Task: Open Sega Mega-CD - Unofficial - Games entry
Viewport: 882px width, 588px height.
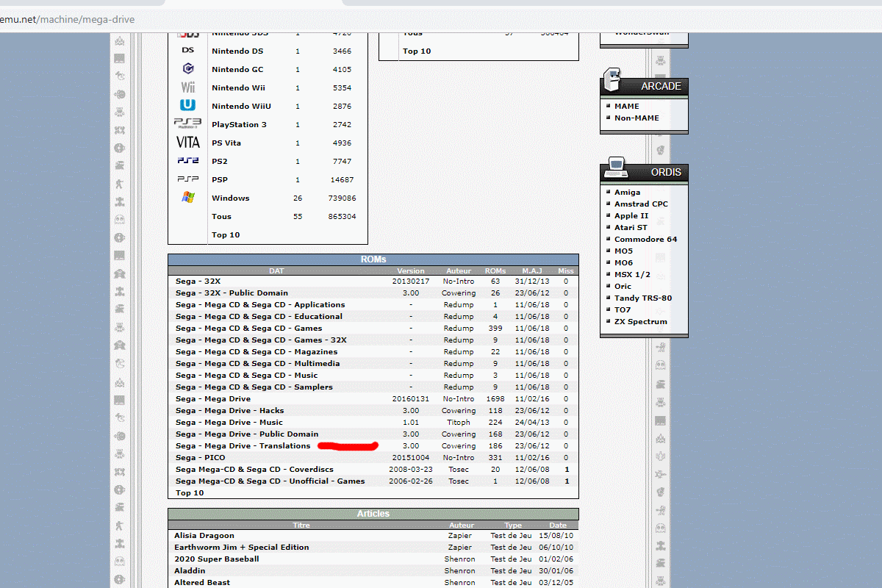Action: point(270,481)
